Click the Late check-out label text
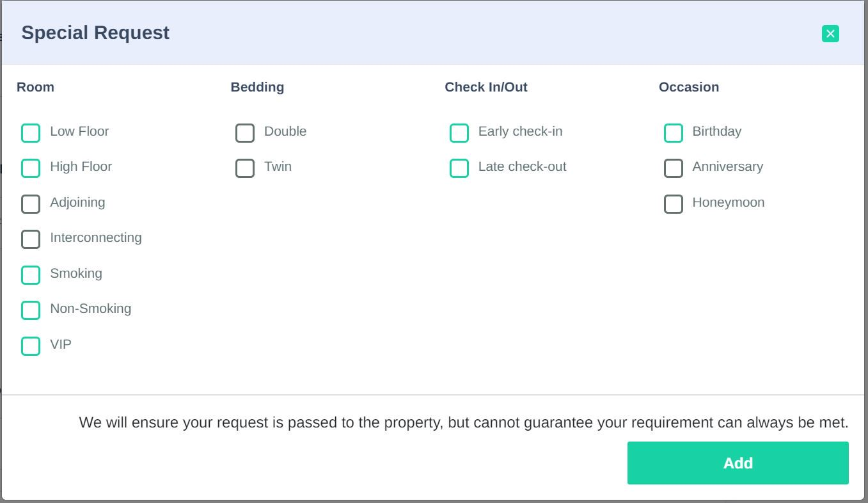Viewport: 868px width, 503px height. (x=522, y=166)
